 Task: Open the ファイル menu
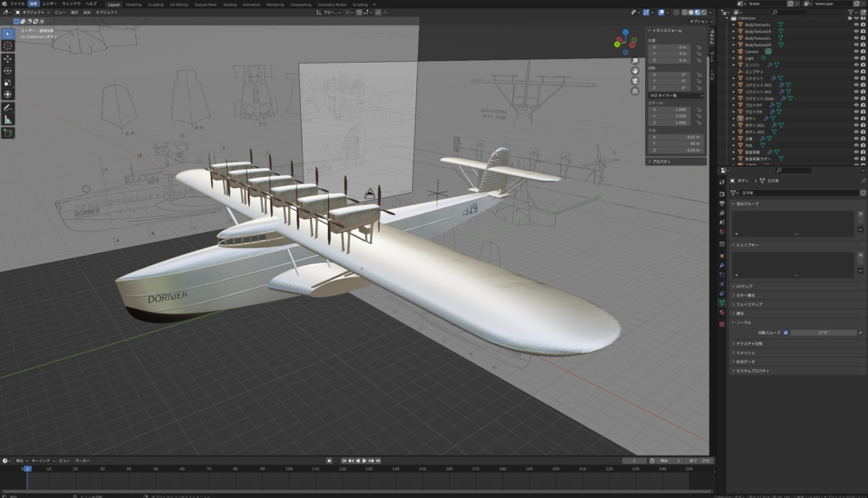pyautogui.click(x=17, y=3)
